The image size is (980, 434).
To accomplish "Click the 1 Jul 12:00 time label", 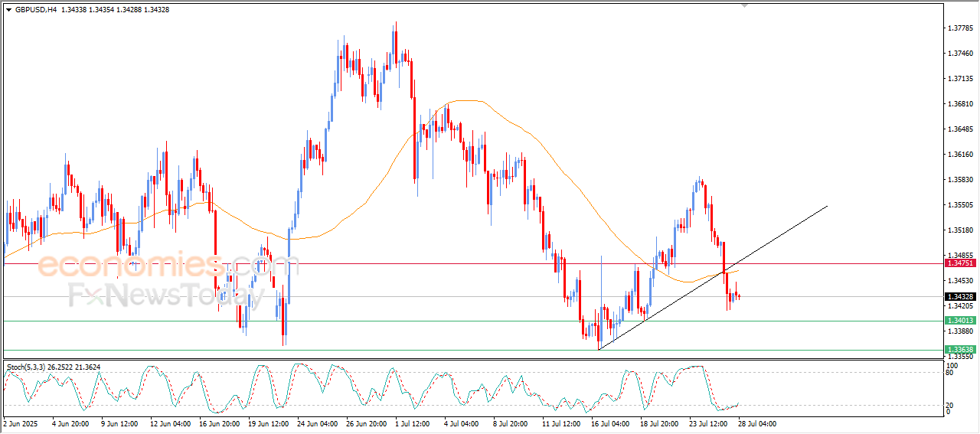I will pyautogui.click(x=413, y=423).
